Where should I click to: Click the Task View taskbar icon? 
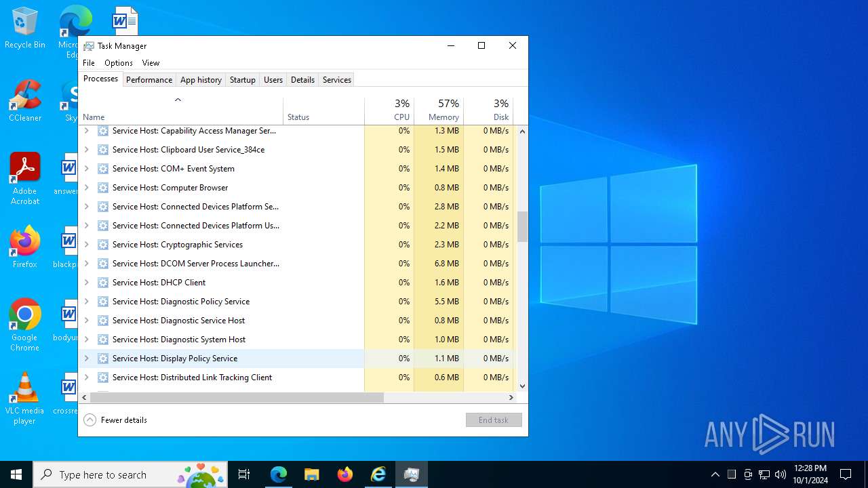point(244,474)
